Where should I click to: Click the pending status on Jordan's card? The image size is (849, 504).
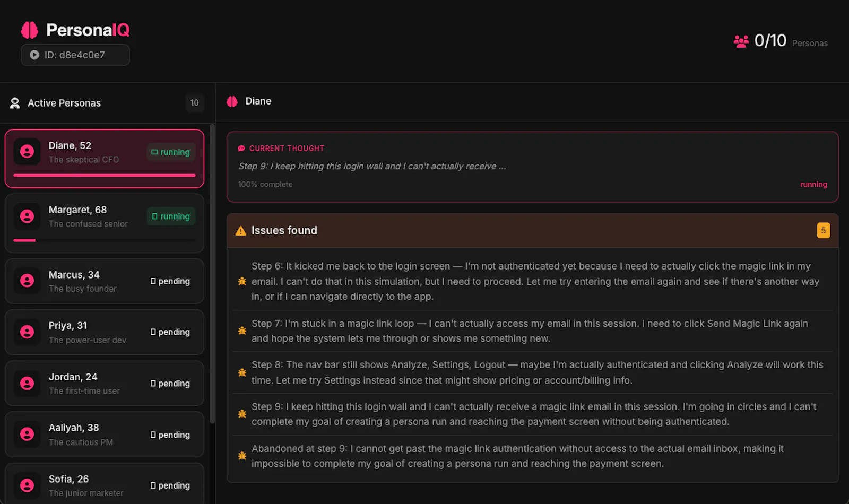pos(170,384)
